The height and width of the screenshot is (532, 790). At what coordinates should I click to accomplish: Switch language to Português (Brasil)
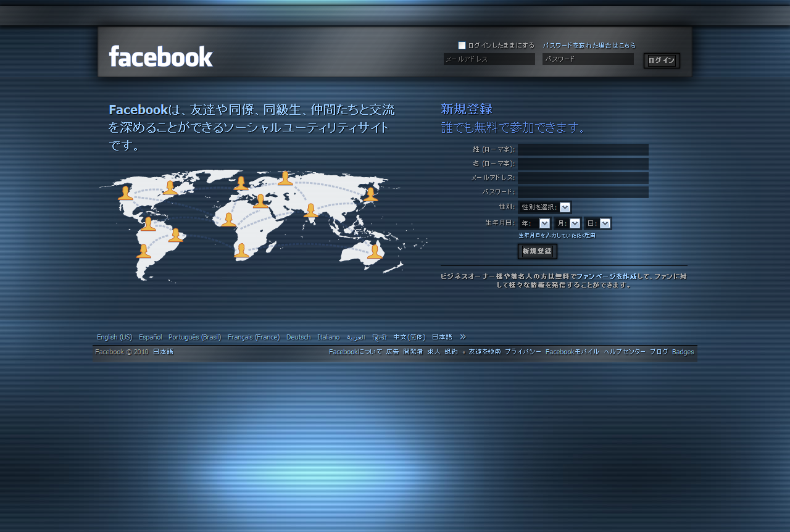point(194,337)
